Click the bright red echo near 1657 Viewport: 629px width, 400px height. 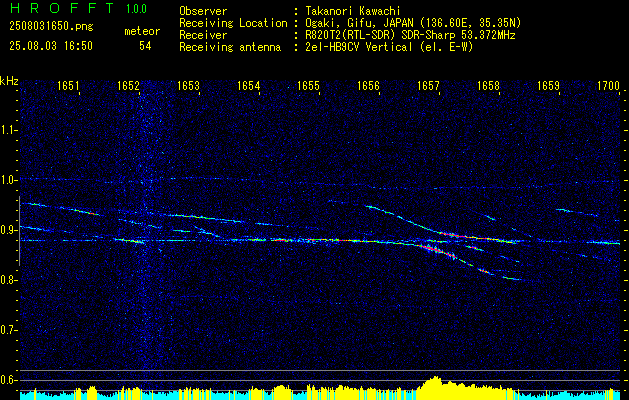pyautogui.click(x=435, y=251)
